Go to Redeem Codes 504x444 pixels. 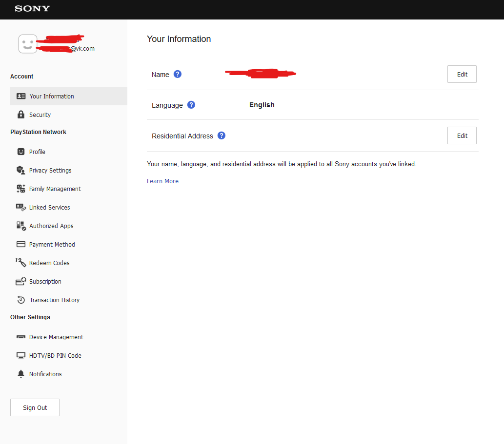(x=69, y=263)
